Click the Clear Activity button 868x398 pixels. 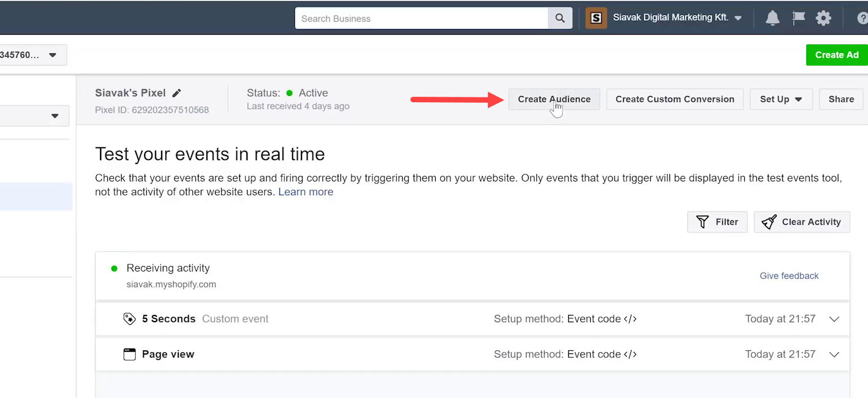(801, 222)
